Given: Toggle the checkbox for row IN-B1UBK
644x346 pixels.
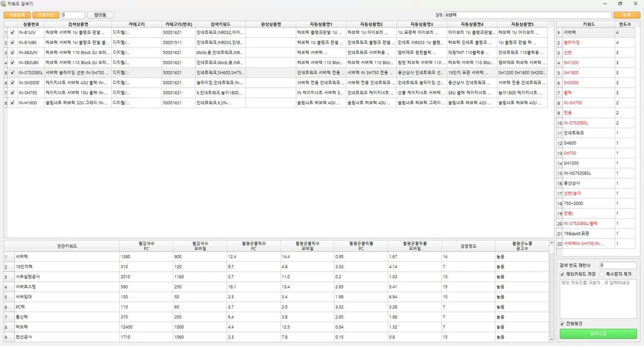Looking at the screenshot, I should click(x=13, y=42).
